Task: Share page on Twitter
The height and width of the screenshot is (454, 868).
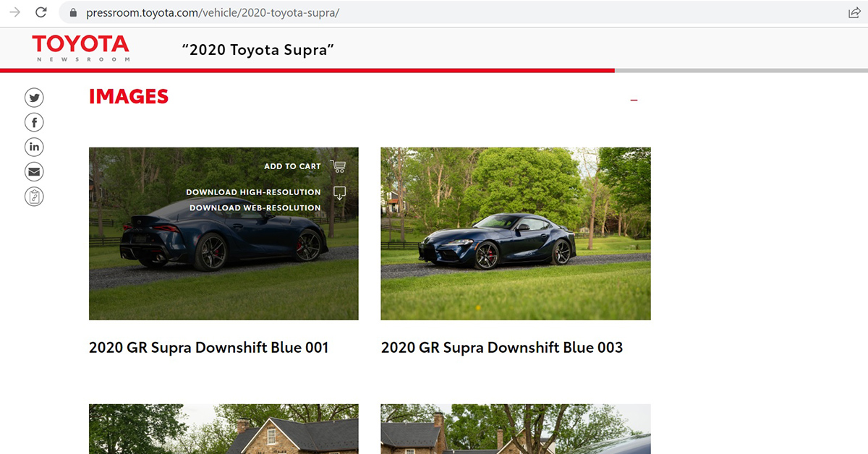Action: (34, 98)
